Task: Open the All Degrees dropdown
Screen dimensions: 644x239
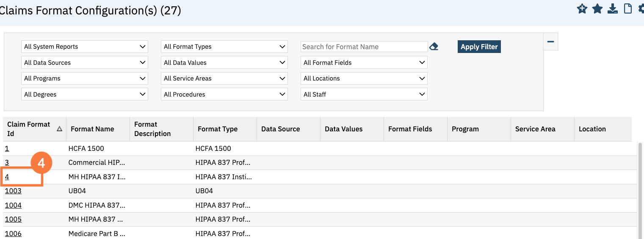Action: point(85,94)
